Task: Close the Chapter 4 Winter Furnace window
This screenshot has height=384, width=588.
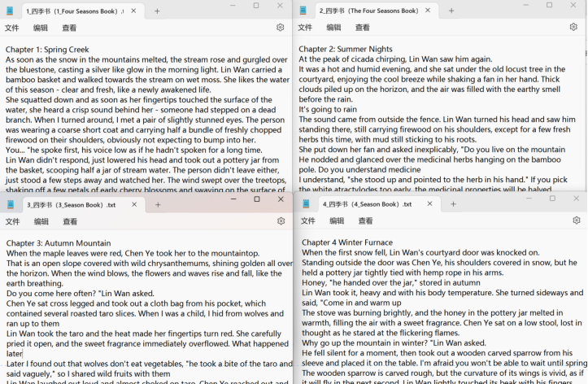Action: point(576,199)
